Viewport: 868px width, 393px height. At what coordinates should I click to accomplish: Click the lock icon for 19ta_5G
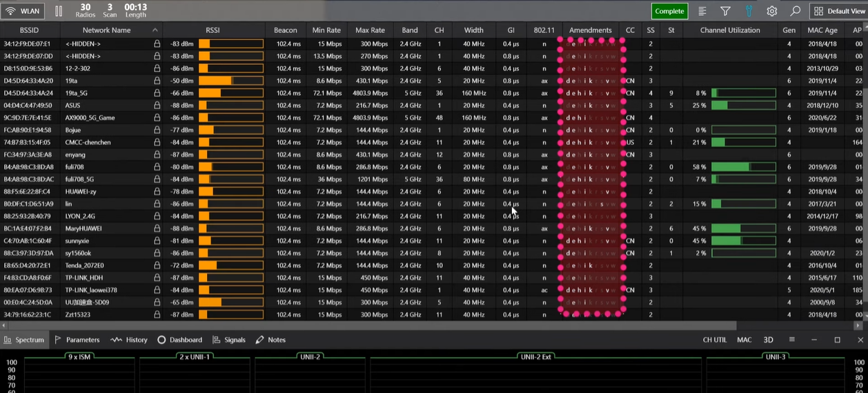coord(157,93)
